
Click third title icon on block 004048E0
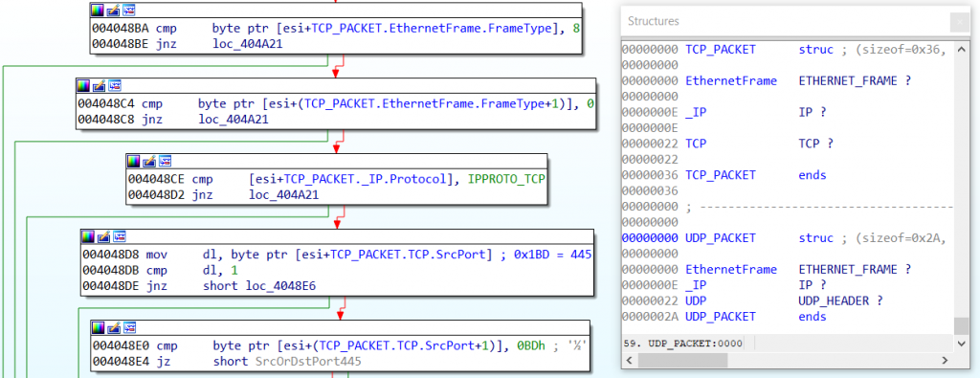point(129,328)
